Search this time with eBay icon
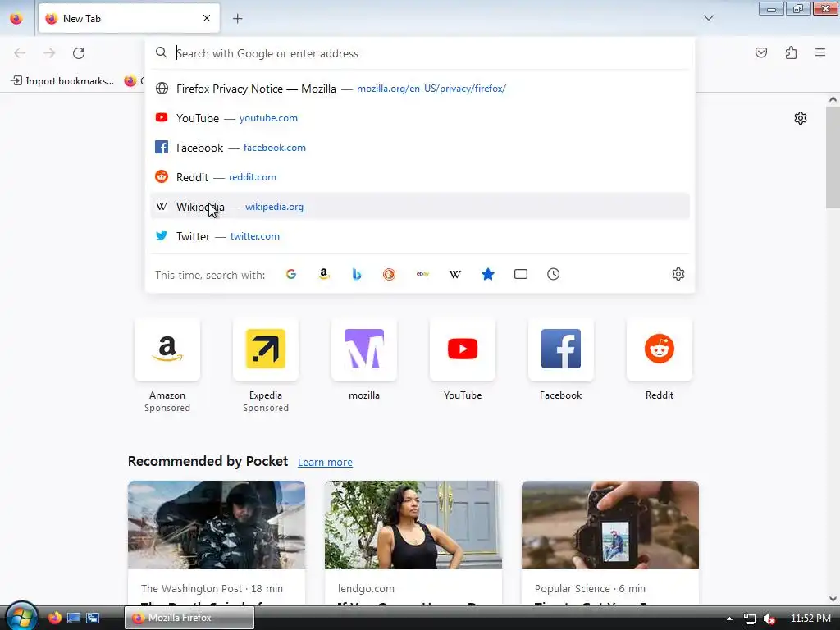This screenshot has width=840, height=630. click(x=422, y=274)
